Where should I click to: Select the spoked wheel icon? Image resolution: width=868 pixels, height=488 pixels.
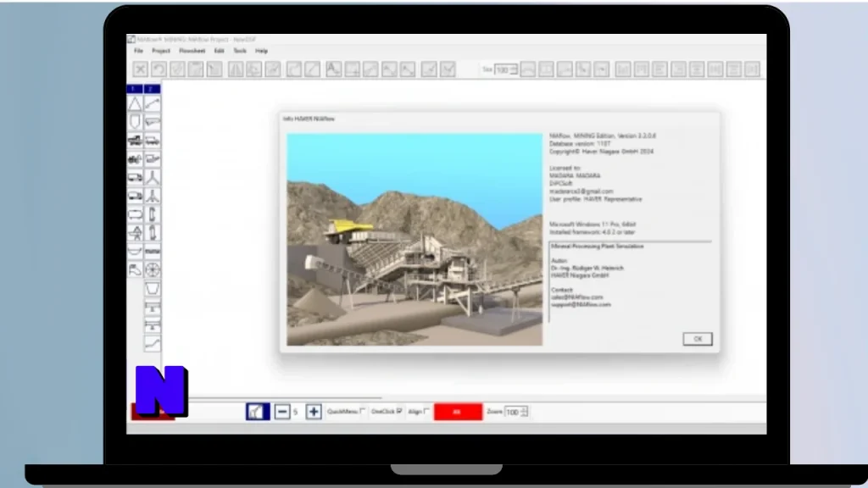pos(153,269)
